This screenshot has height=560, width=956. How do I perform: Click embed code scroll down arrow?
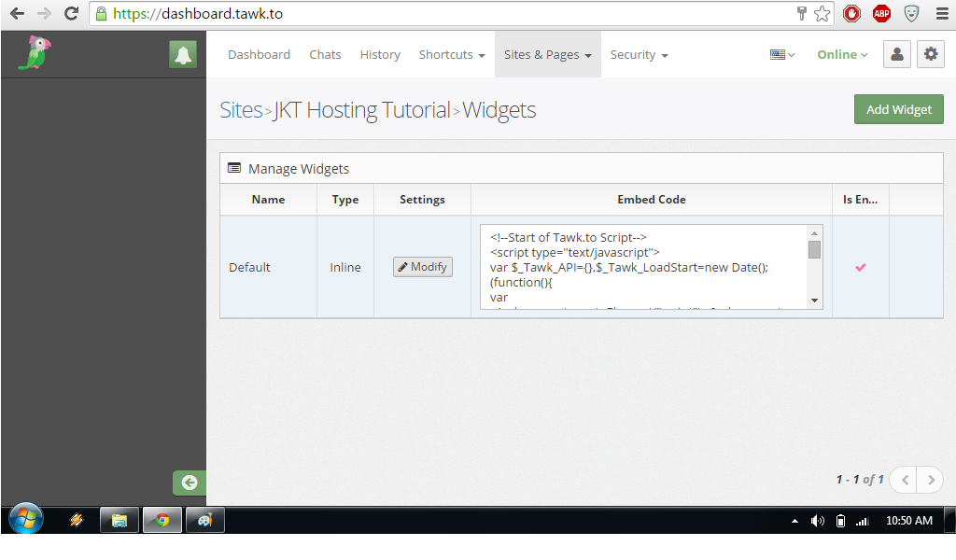point(814,301)
